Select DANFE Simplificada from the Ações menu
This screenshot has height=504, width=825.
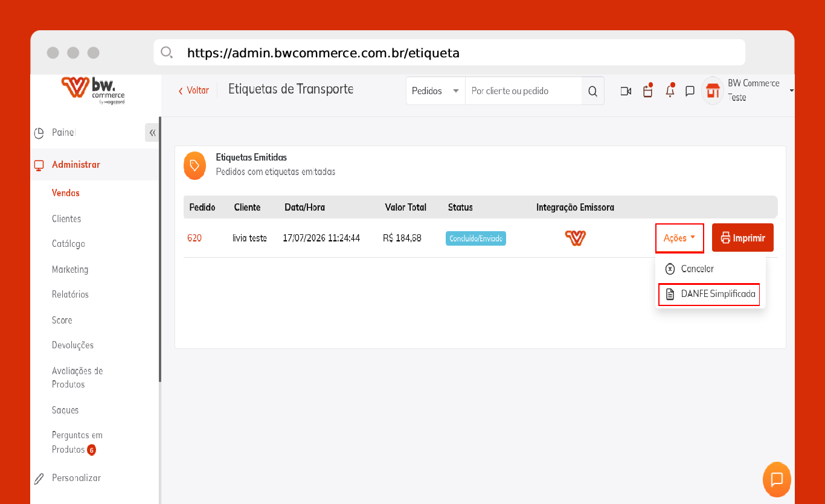(x=709, y=295)
